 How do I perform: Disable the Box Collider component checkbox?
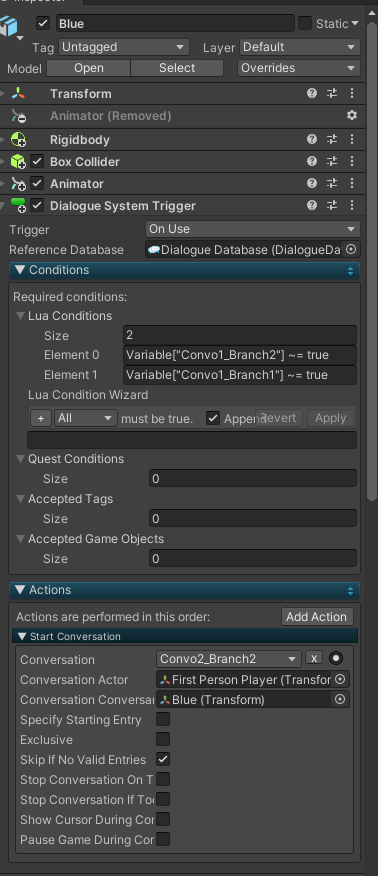pyautogui.click(x=37, y=161)
